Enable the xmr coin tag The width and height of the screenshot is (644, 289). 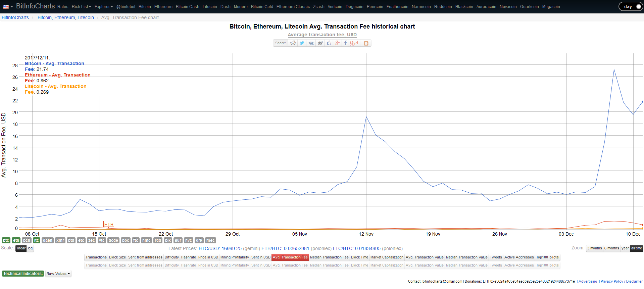60,240
